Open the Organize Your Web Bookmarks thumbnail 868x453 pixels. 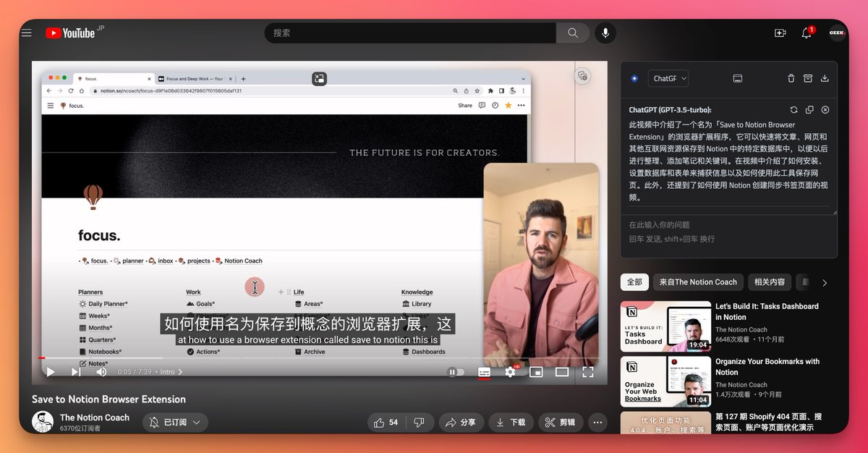pyautogui.click(x=666, y=381)
